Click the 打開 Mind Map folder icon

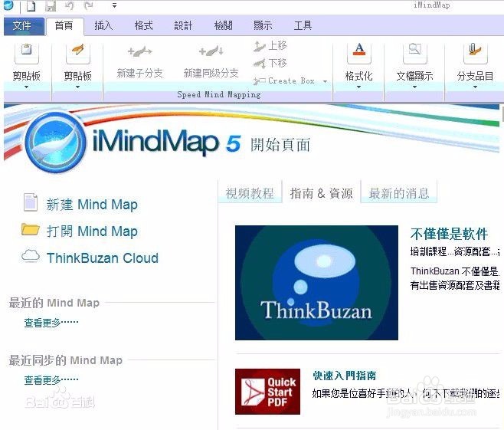pos(31,229)
